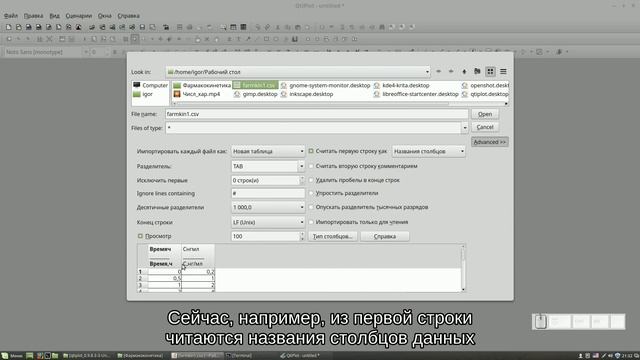Image resolution: width=640 pixels, height=360 pixels.
Task: Open the Фармакокинетика folder
Action: (x=202, y=85)
